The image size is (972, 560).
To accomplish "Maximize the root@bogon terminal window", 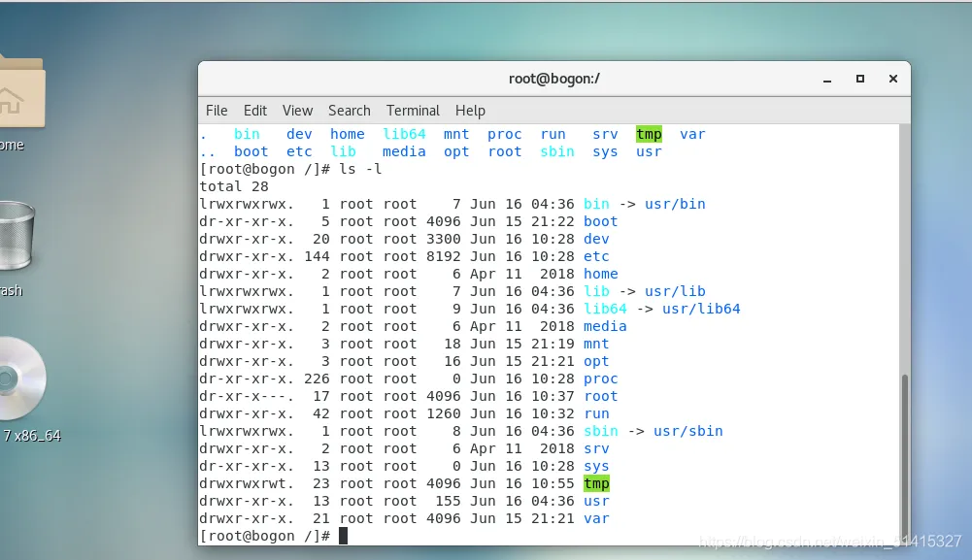I will point(859,79).
